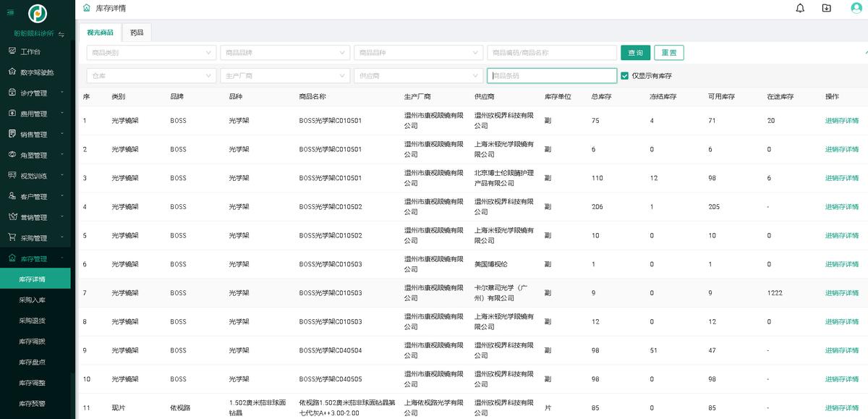868x419 pixels.
Task: Click the download folder icon
Action: coord(827,8)
